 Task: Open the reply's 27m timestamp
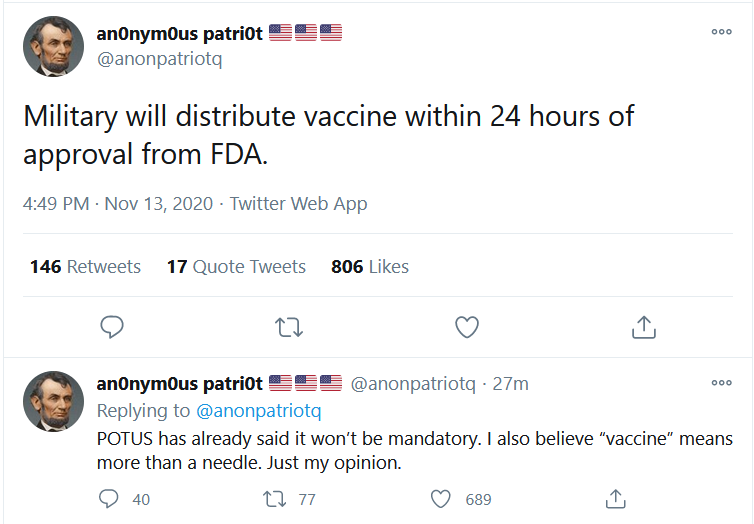[x=511, y=384]
